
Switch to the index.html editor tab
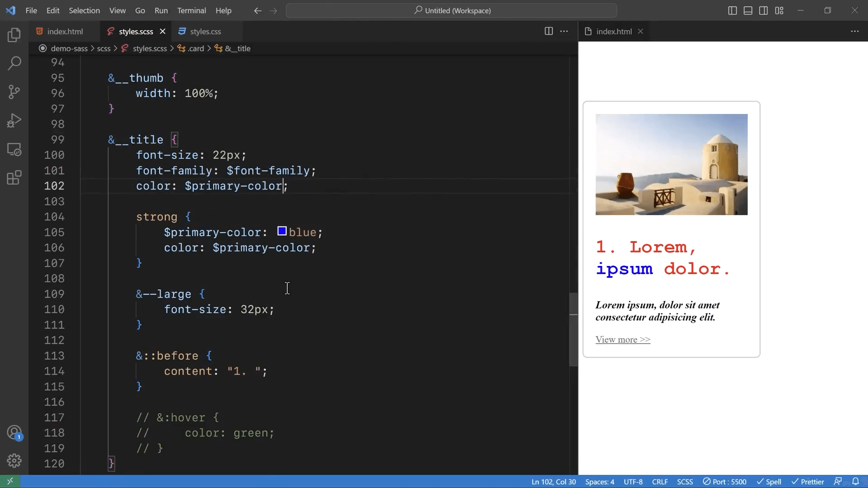point(65,31)
